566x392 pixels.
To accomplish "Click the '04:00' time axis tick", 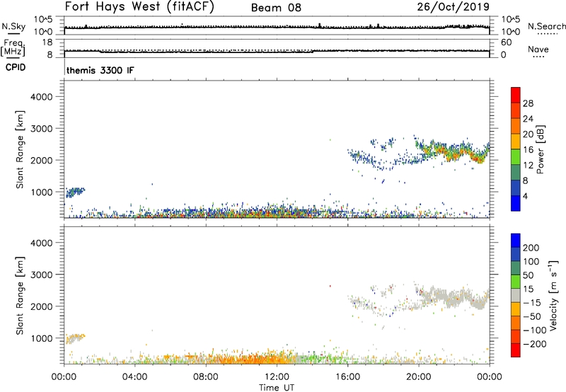I will pyautogui.click(x=135, y=377).
